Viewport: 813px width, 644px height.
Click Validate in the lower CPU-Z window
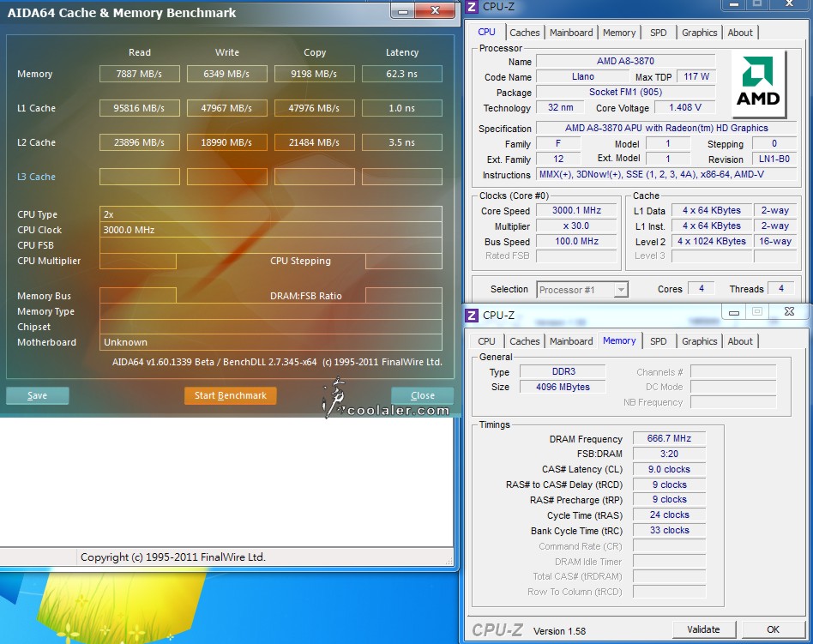click(x=703, y=629)
